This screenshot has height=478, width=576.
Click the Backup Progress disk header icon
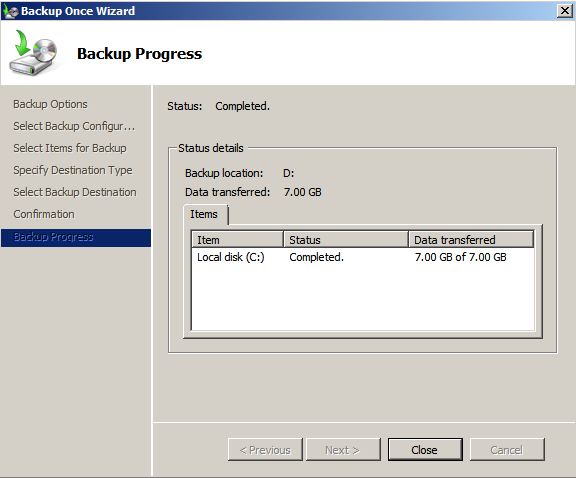33,53
